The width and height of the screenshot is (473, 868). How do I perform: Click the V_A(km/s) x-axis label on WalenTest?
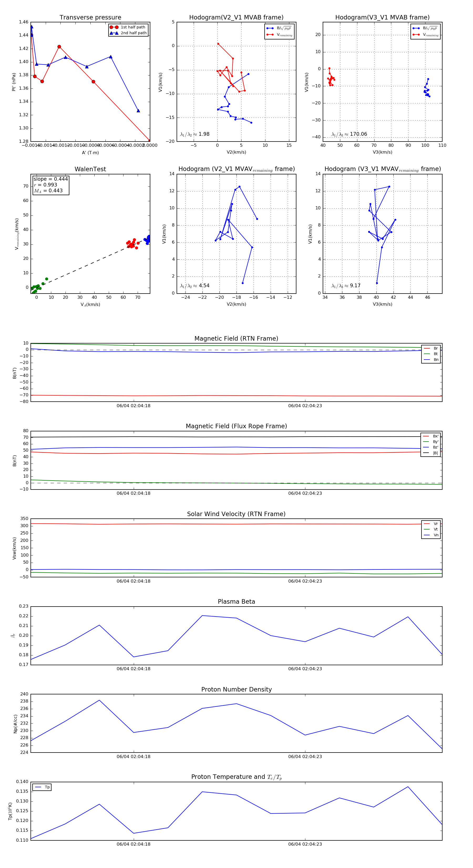point(90,305)
